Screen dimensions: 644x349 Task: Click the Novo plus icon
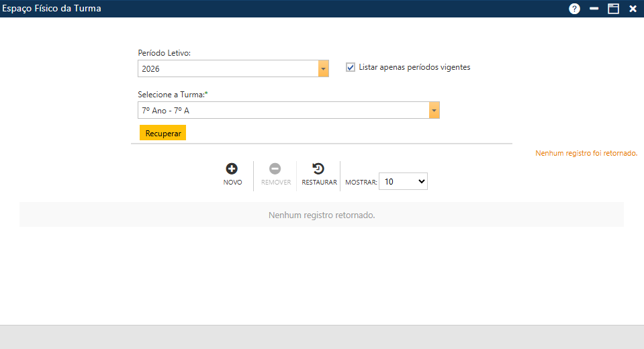[232, 169]
